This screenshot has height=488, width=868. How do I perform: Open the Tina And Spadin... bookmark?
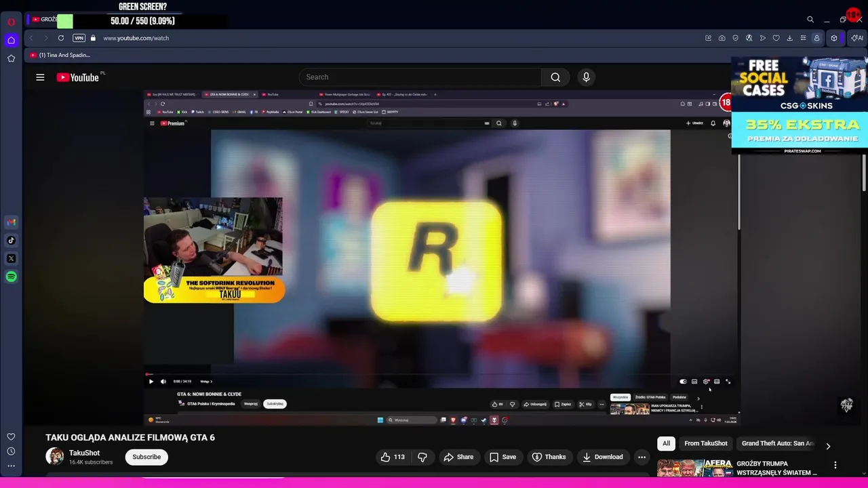coord(60,55)
